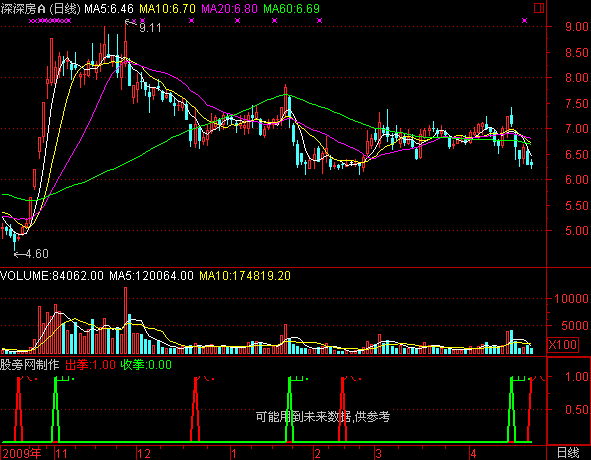
Task: Click the volume MA10:174819.20 label
Action: [x=245, y=276]
